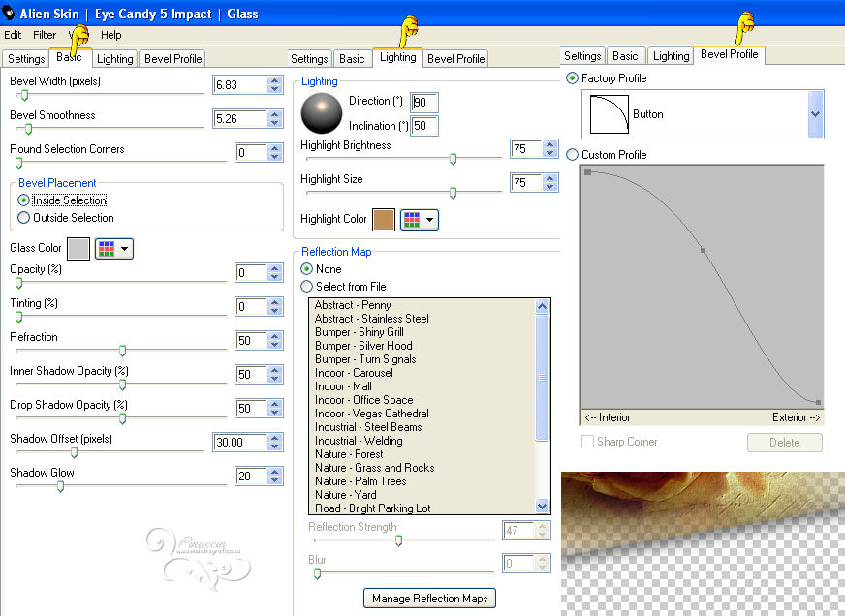Increase Refraction value stepper
This screenshot has height=616, width=845.
pos(275,336)
